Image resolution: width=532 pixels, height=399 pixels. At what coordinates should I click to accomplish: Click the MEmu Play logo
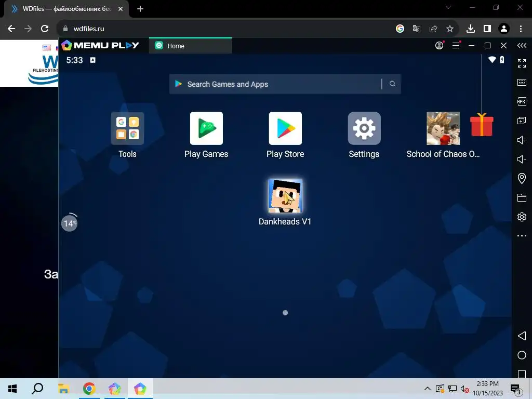point(100,45)
